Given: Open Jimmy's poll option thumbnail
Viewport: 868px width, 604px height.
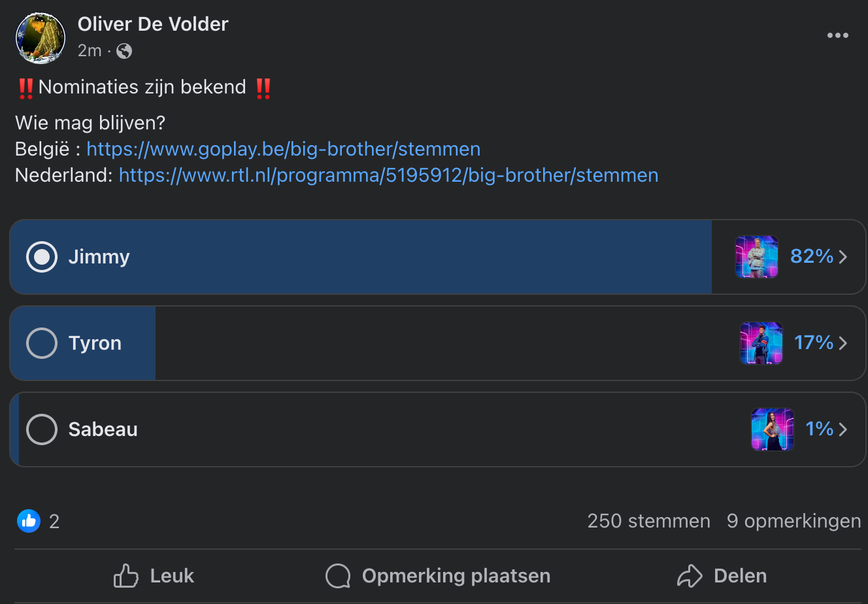Looking at the screenshot, I should [x=757, y=257].
